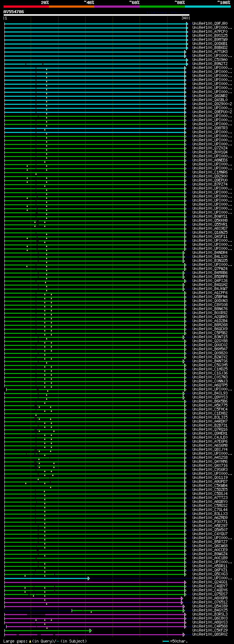The height and width of the screenshot is (644, 234).
Task: Select the UniRef100_A7TT23 label
Action: pyautogui.click(x=210, y=498)
